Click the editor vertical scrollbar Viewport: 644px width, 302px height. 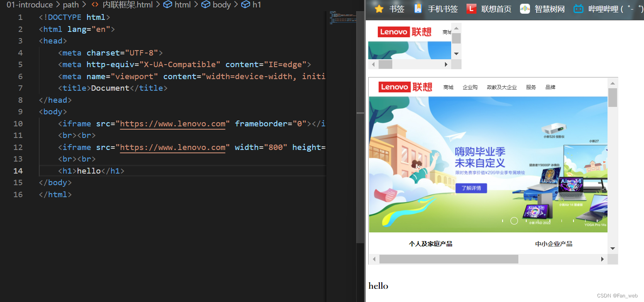click(360, 128)
